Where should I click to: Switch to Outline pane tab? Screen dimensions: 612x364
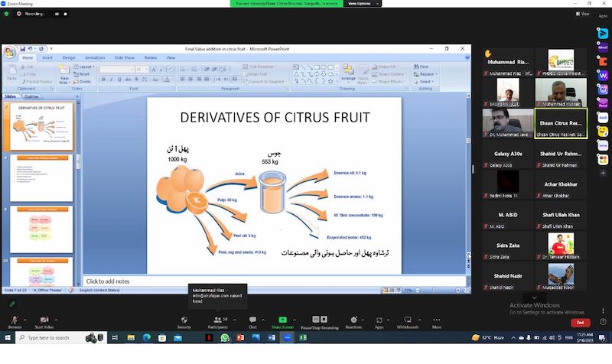coord(31,97)
